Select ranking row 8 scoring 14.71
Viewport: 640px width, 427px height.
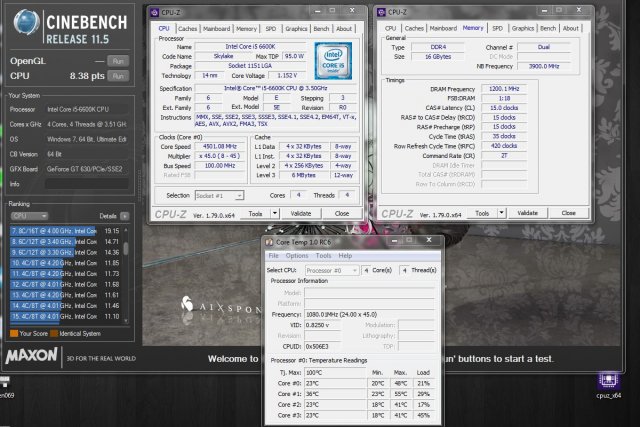(x=65, y=242)
